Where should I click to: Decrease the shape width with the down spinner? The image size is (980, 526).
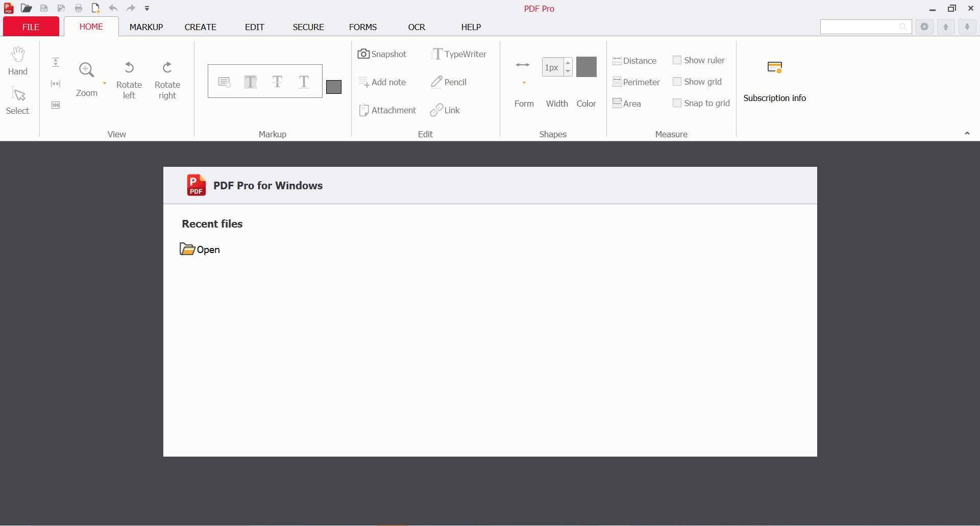568,71
